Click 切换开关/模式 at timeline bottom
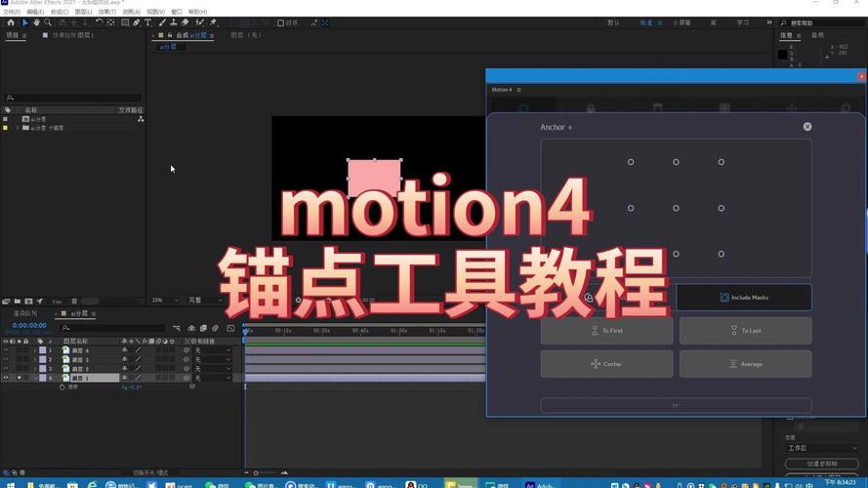The width and height of the screenshot is (868, 488). point(150,473)
